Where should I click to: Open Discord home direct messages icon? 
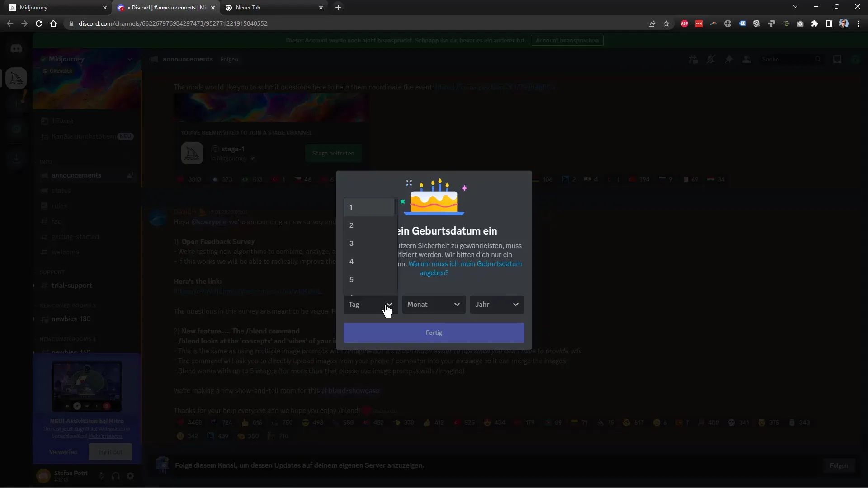tap(16, 48)
